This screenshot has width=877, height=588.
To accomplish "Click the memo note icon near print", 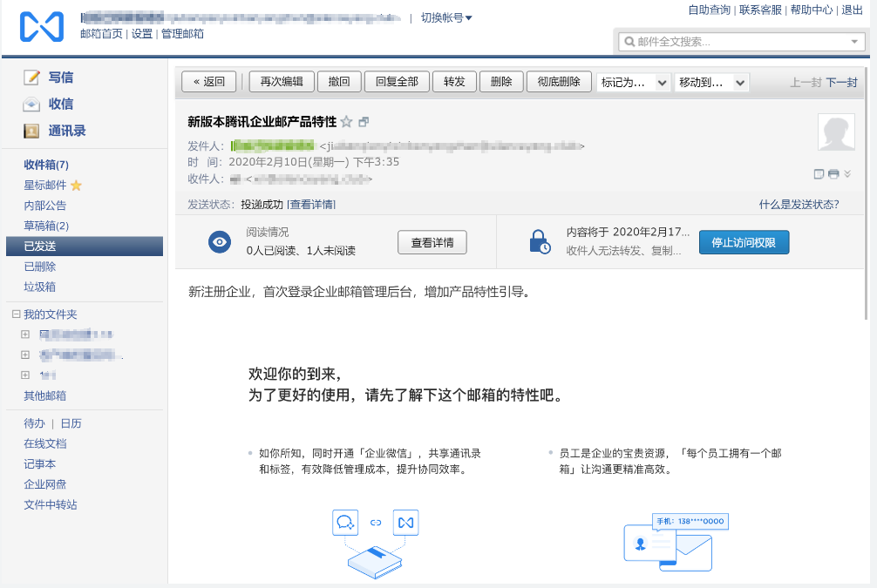I will (x=819, y=173).
